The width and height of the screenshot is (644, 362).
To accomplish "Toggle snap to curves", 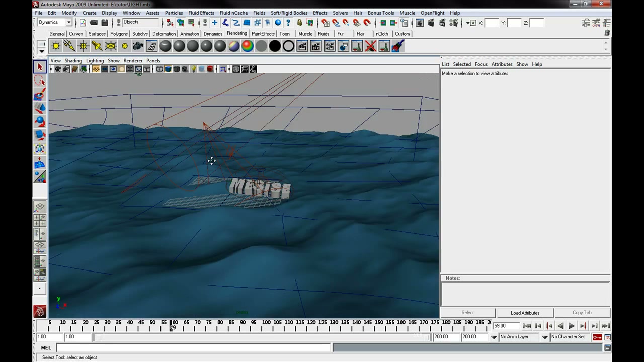I will coord(336,23).
